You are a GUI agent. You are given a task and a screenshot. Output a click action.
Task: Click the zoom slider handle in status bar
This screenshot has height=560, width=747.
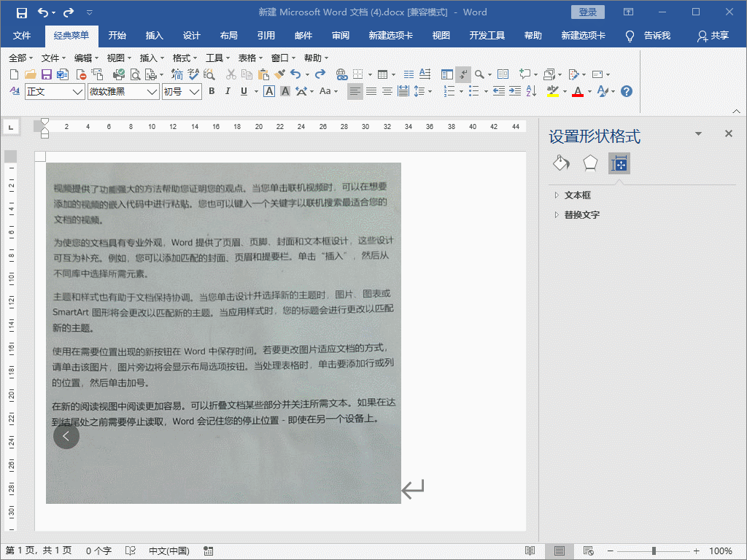[x=654, y=551]
